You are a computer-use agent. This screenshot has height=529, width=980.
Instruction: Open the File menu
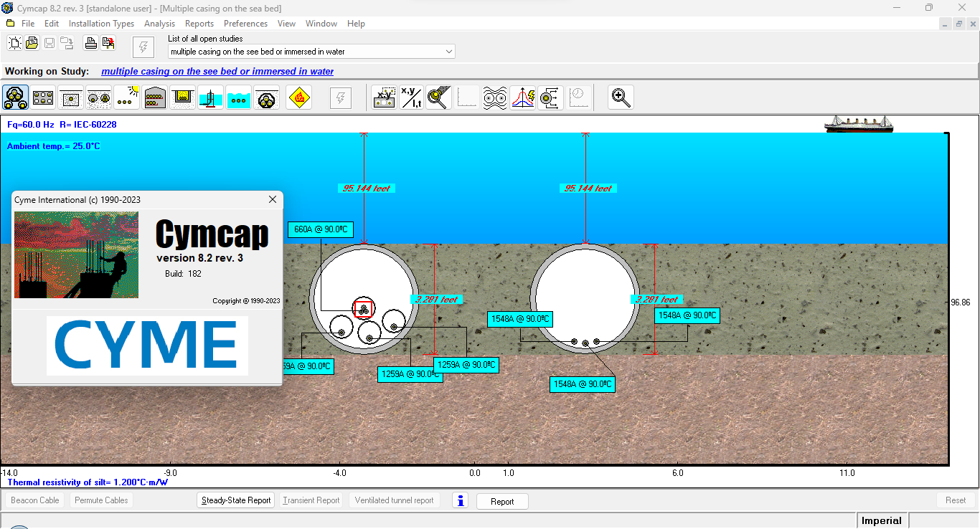tap(28, 24)
